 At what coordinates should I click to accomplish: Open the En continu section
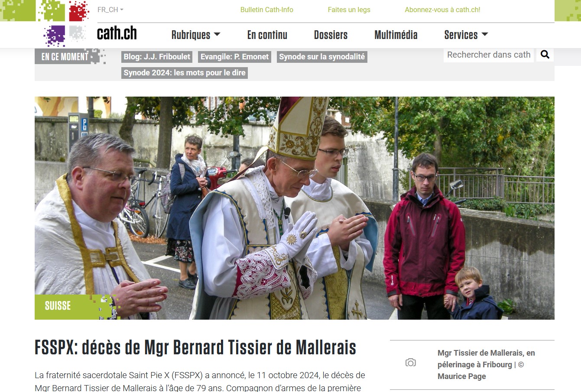coord(267,35)
